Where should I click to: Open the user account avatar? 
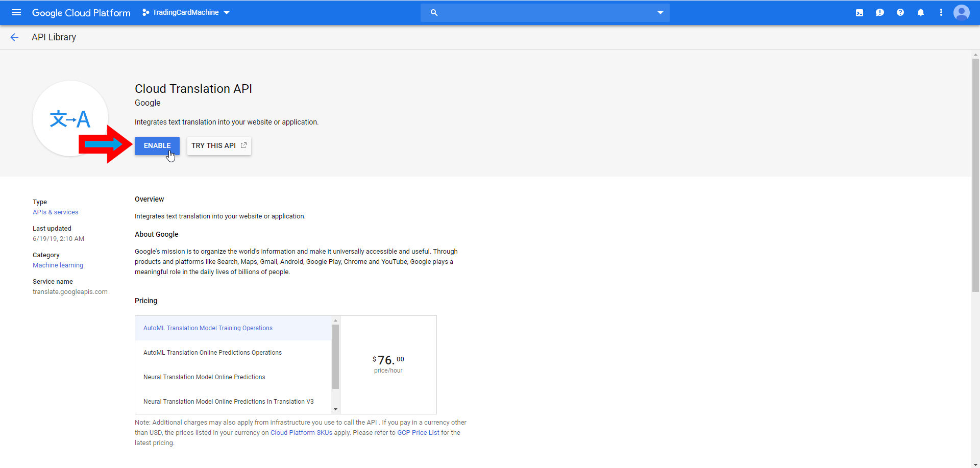[962, 13]
